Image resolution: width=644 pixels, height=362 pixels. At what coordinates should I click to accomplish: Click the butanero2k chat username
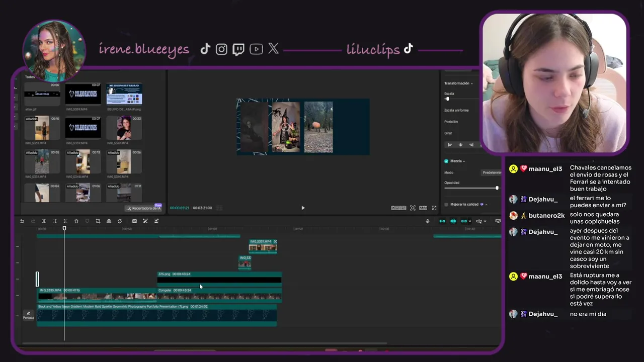(546, 215)
